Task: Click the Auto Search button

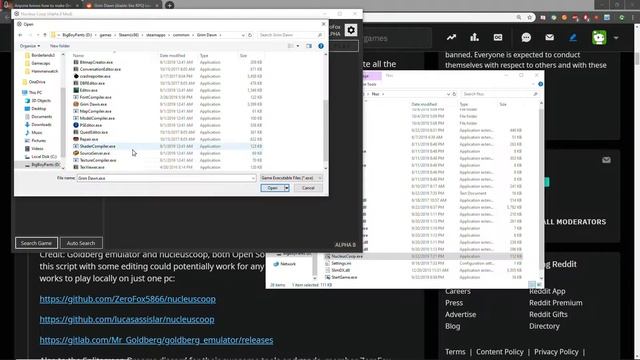Action: 81,243
